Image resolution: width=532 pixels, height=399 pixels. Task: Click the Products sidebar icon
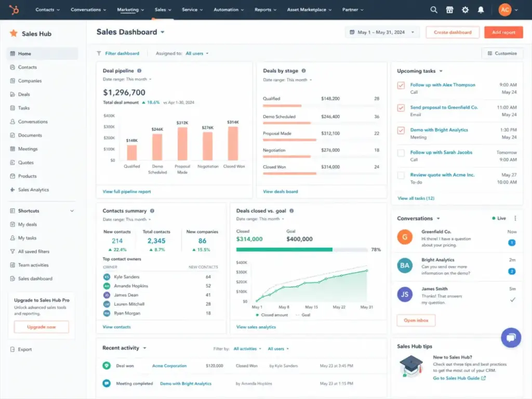(x=12, y=176)
